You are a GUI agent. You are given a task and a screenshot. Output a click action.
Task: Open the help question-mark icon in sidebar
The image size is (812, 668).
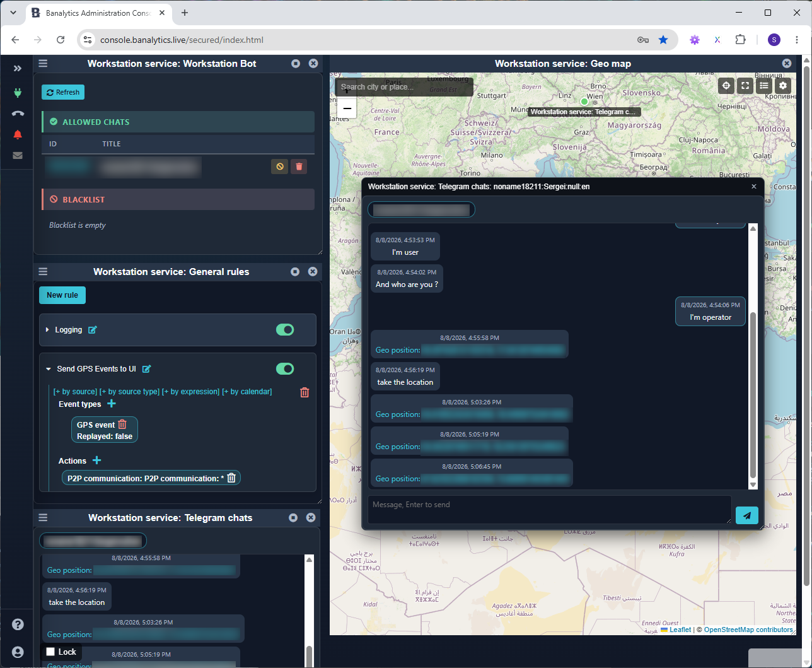[x=18, y=624]
